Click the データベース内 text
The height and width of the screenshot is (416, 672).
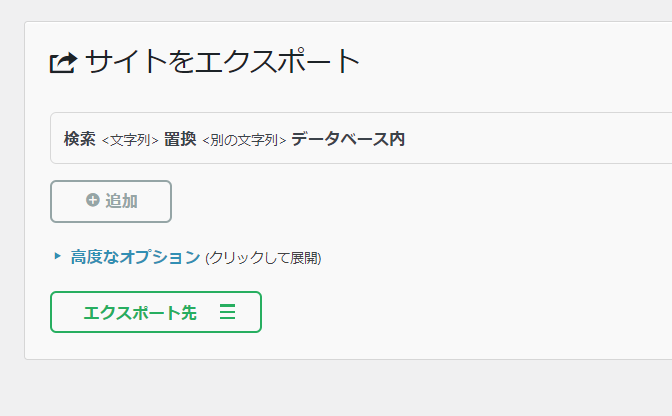point(348,140)
